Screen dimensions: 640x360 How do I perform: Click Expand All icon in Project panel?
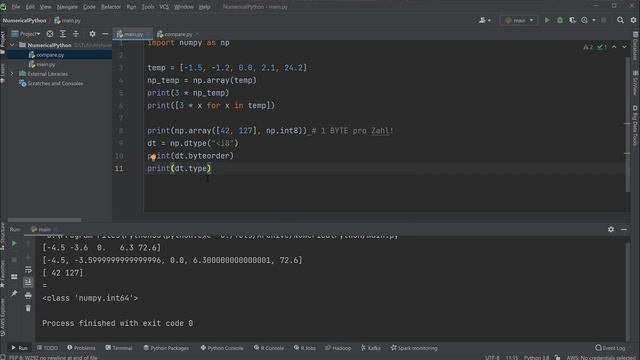click(x=63, y=34)
